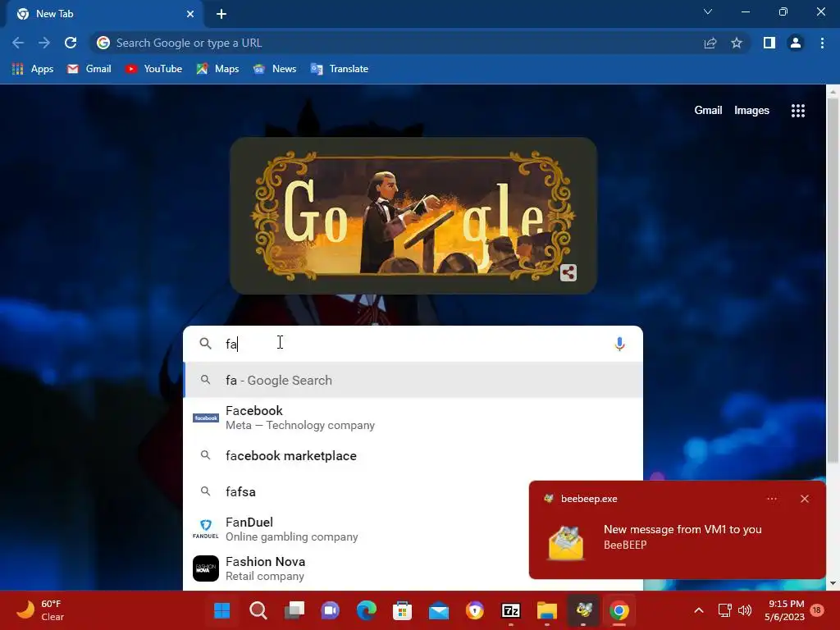840x630 pixels.
Task: Click the forward navigation arrow
Action: [44, 43]
